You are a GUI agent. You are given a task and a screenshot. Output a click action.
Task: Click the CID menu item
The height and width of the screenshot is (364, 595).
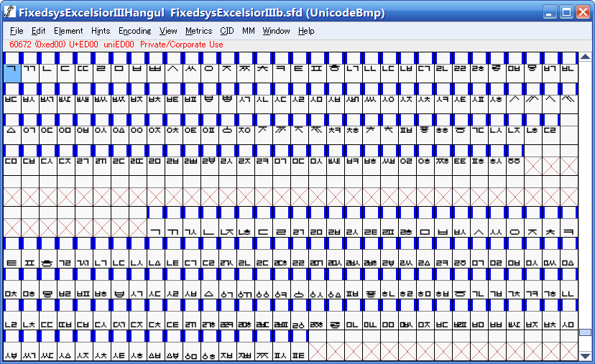tap(227, 31)
